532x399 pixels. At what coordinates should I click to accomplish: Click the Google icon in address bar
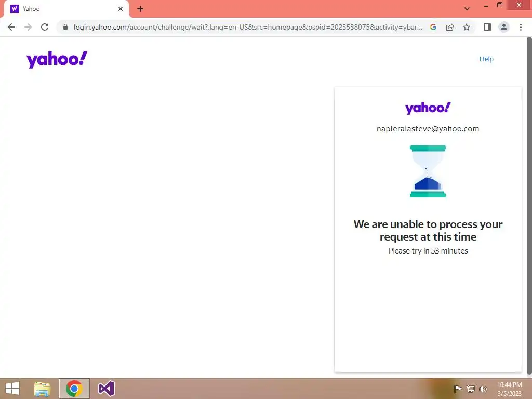433,27
